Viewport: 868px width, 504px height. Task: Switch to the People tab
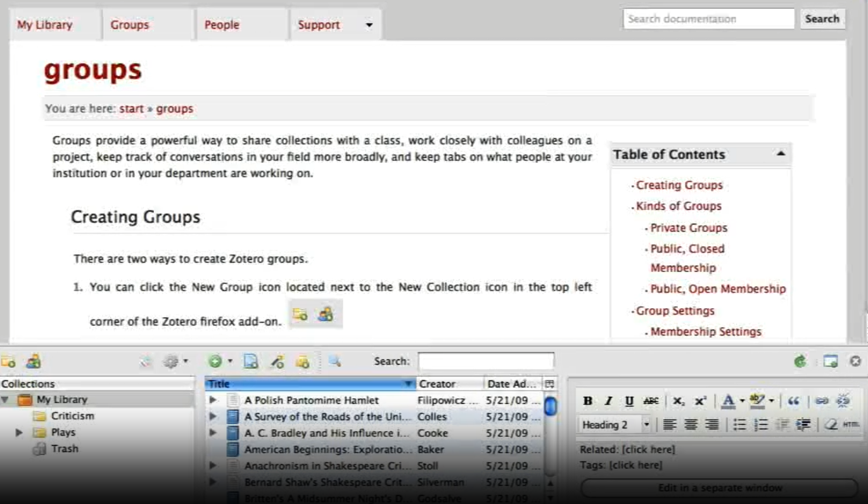pos(221,25)
